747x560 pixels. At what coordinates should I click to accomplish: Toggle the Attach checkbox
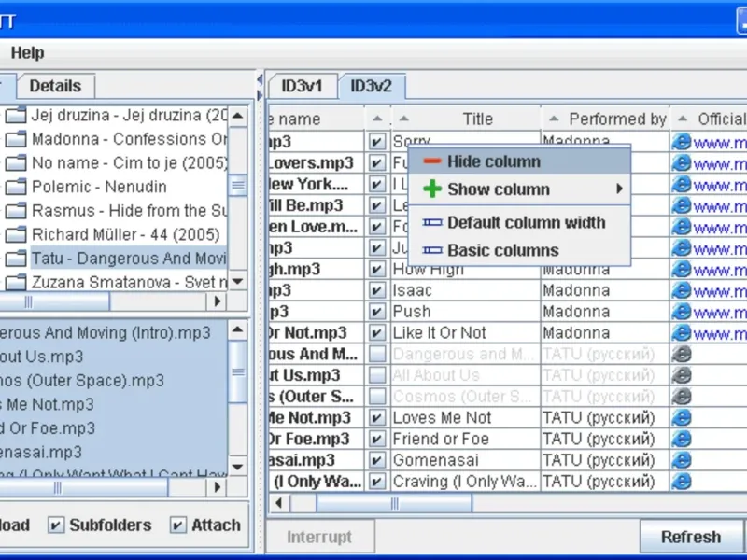click(178, 525)
